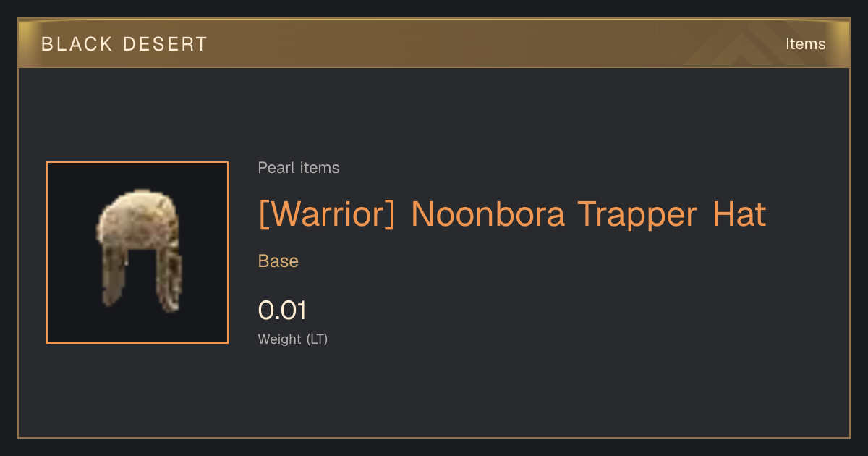The height and width of the screenshot is (456, 868).
Task: Click the 0.01 weight value
Action: pyautogui.click(x=282, y=311)
